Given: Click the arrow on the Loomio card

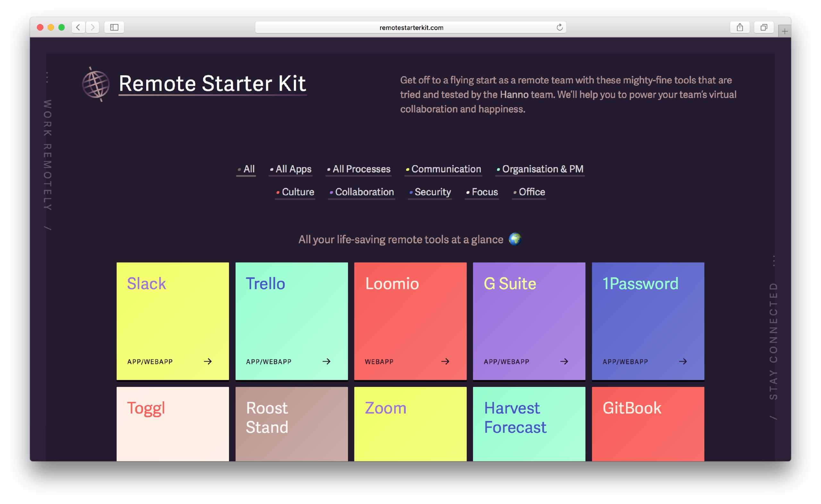Looking at the screenshot, I should 445,361.
